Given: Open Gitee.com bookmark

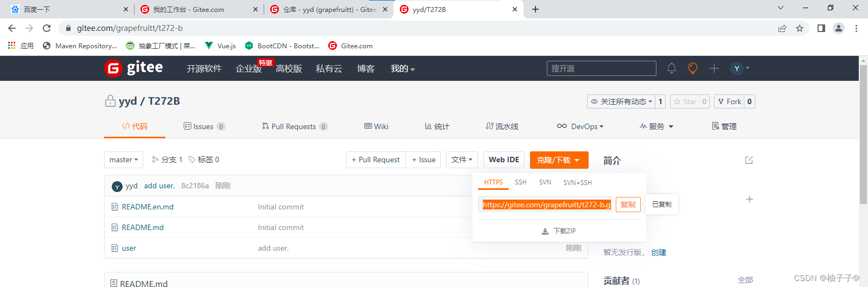Looking at the screenshot, I should 350,46.
